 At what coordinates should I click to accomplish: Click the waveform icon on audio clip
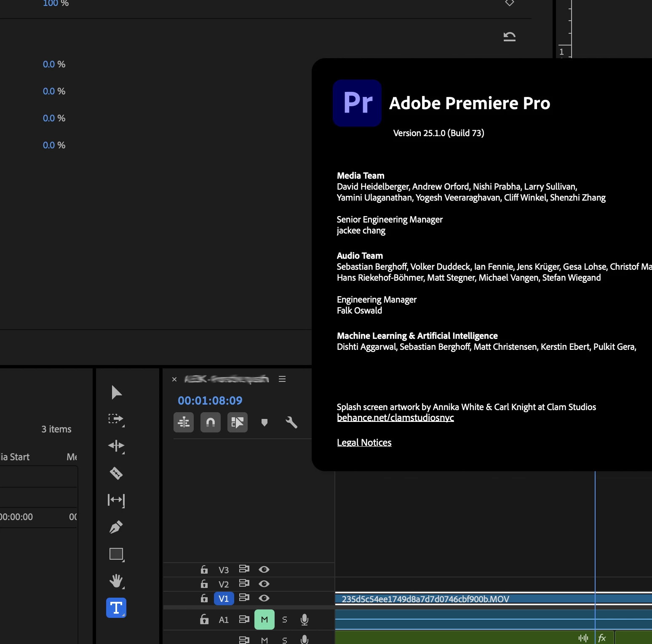click(583, 638)
